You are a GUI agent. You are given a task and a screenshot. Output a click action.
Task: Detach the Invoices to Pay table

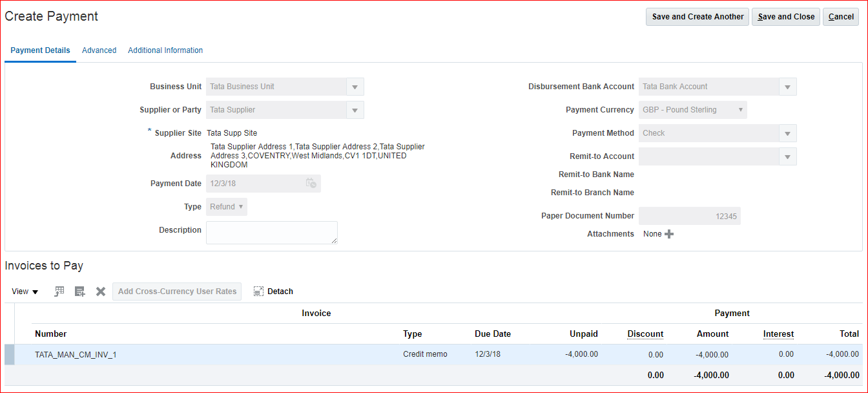pyautogui.click(x=273, y=292)
